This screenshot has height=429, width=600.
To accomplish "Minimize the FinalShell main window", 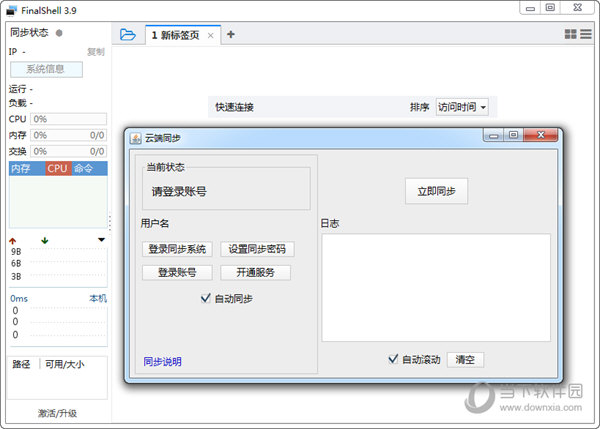I will (530, 8).
